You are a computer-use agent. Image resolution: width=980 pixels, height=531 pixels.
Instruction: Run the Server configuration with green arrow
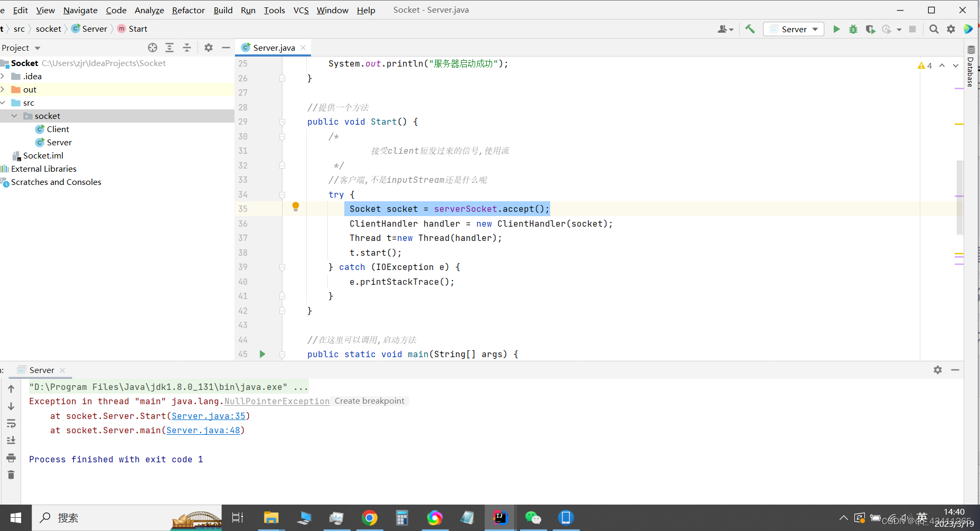(837, 29)
